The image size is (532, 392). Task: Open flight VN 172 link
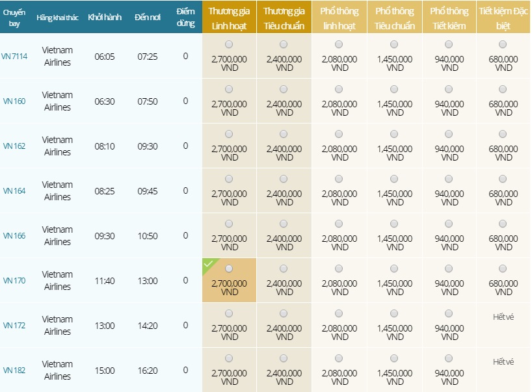point(14,325)
